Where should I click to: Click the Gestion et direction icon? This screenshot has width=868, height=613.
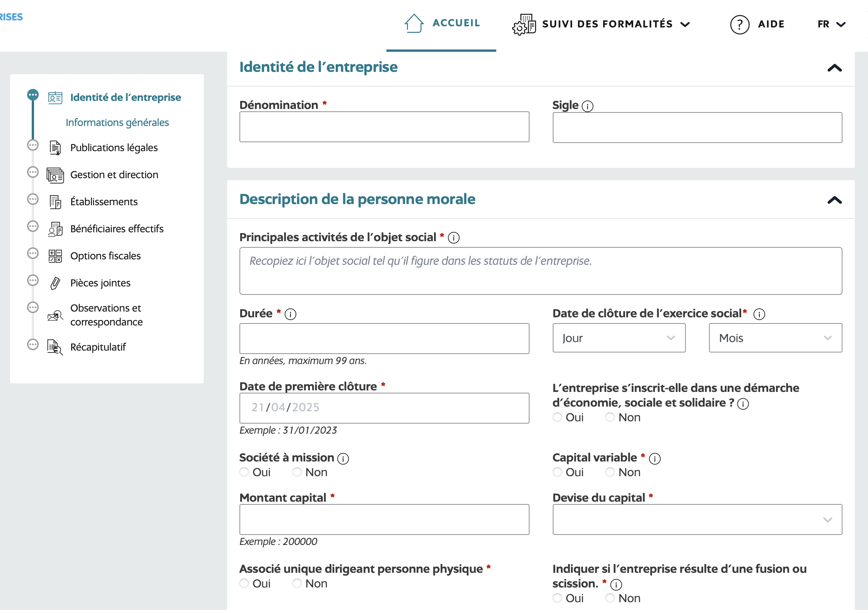point(55,175)
